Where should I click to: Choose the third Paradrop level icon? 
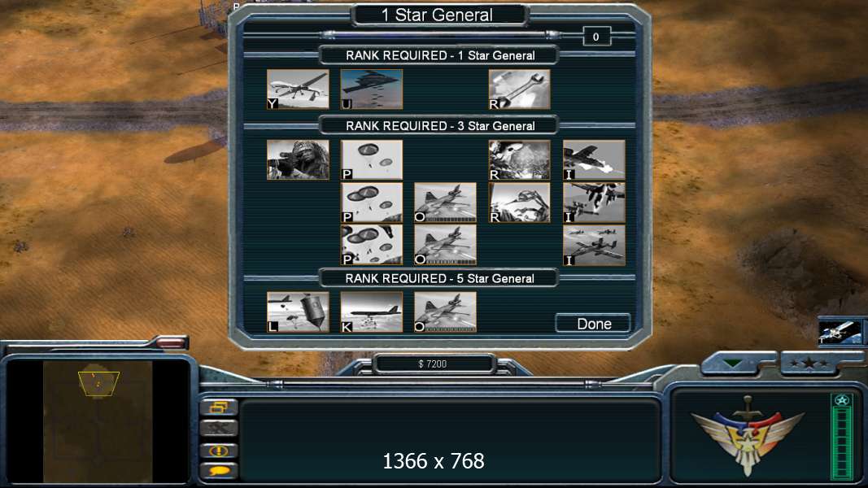click(x=372, y=245)
